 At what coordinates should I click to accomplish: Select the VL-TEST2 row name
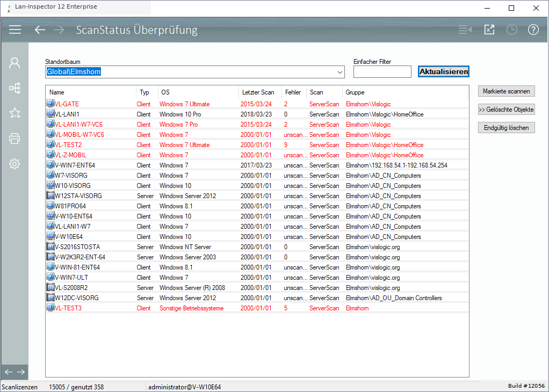[68, 145]
